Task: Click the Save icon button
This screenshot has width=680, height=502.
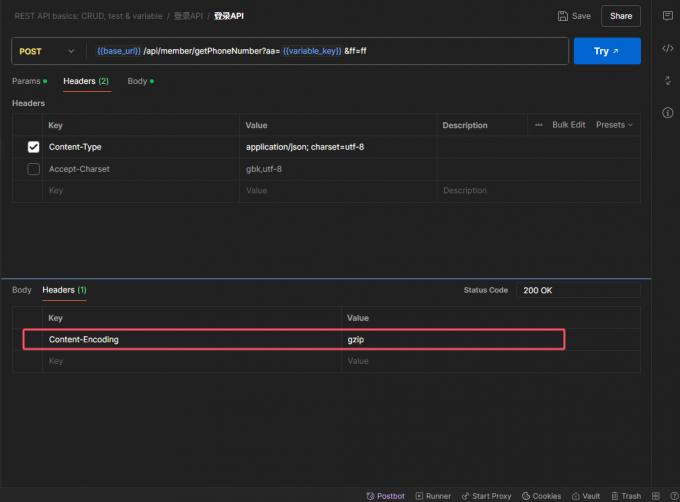Action: coord(574,16)
